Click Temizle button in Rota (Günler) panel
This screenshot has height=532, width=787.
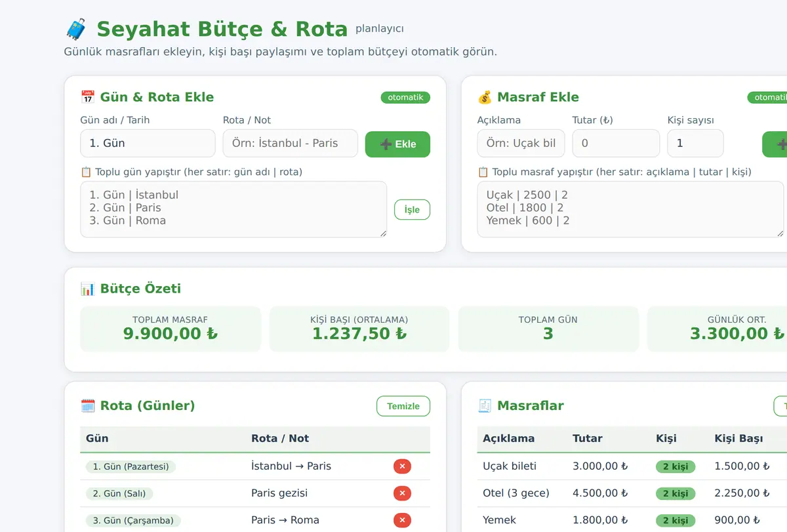coord(403,406)
